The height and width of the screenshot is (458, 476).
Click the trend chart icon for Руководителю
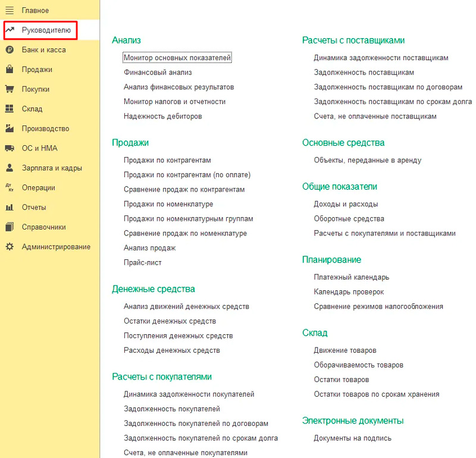point(10,30)
